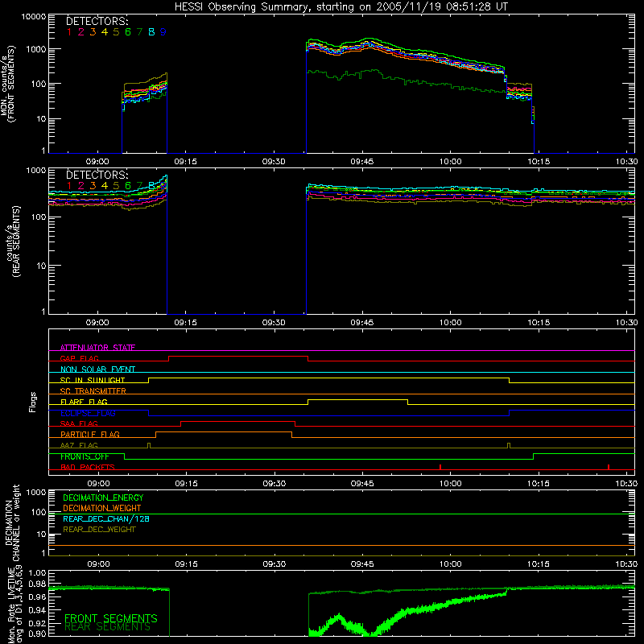
Task: Click the 09:15 tick label under the Flags plot
Action: pos(187,484)
